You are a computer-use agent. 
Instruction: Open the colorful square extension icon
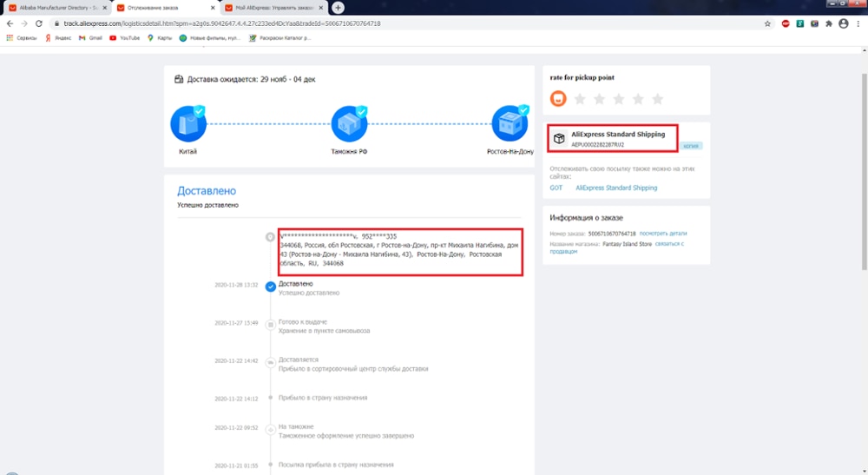pyautogui.click(x=814, y=23)
